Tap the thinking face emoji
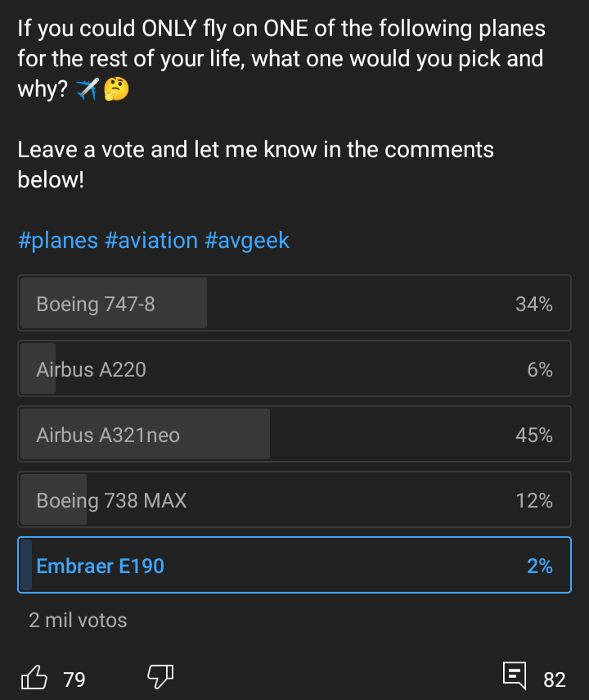 (117, 89)
